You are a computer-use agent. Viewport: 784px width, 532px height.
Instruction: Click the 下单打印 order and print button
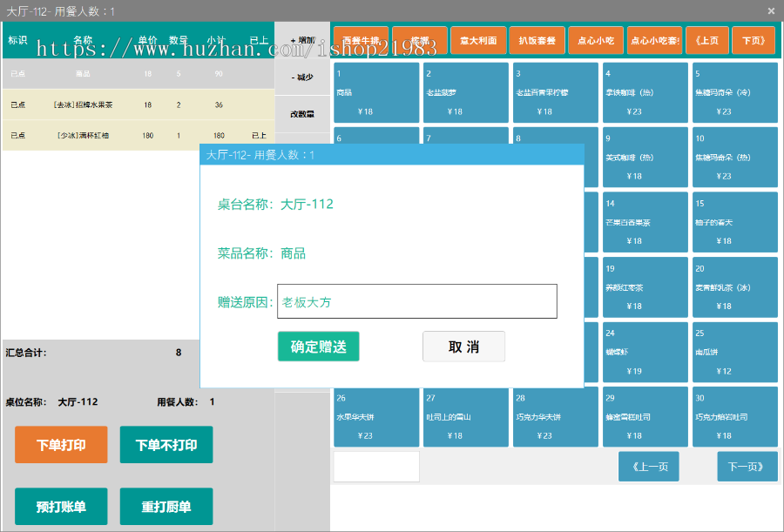pos(61,445)
